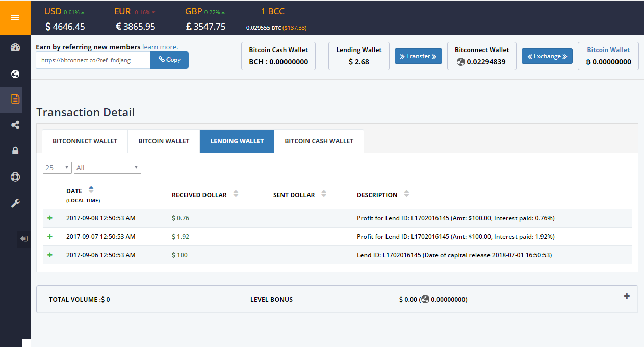Click the LEVEL BONUS label
The width and height of the screenshot is (644, 347).
272,300
